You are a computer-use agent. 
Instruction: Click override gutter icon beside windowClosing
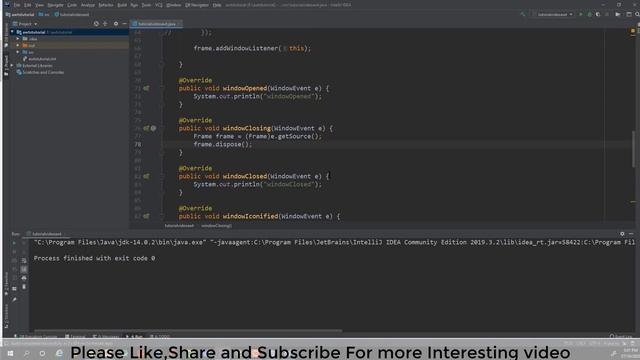(x=146, y=128)
